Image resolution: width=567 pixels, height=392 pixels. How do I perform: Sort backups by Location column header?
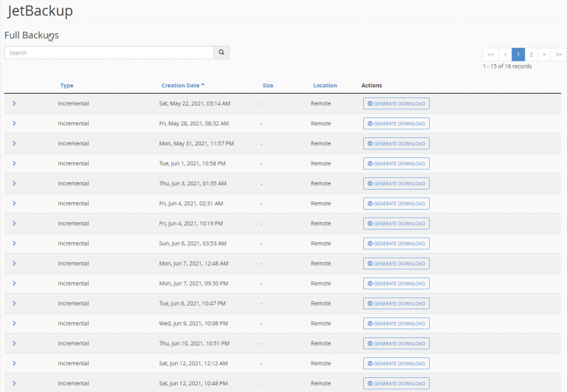coord(325,86)
